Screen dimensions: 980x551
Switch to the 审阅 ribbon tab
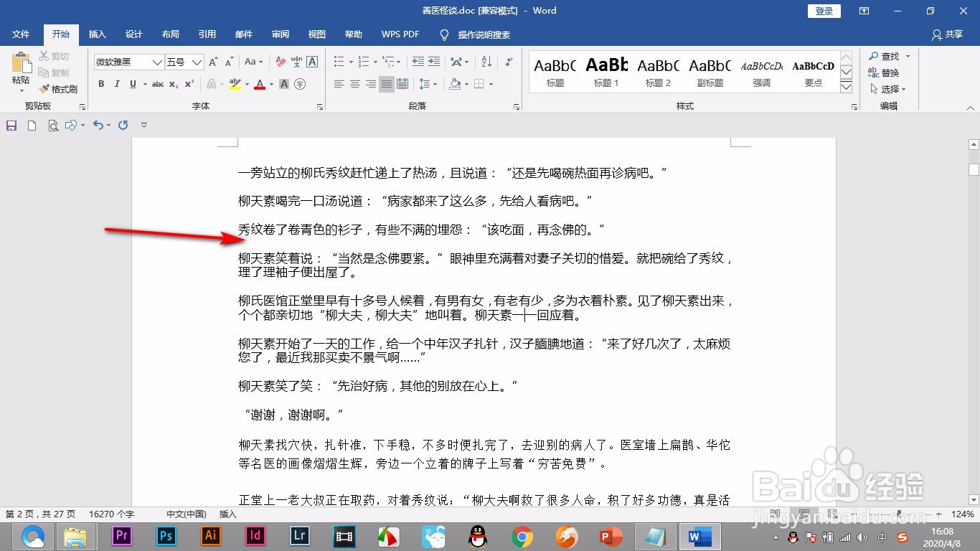(x=281, y=34)
